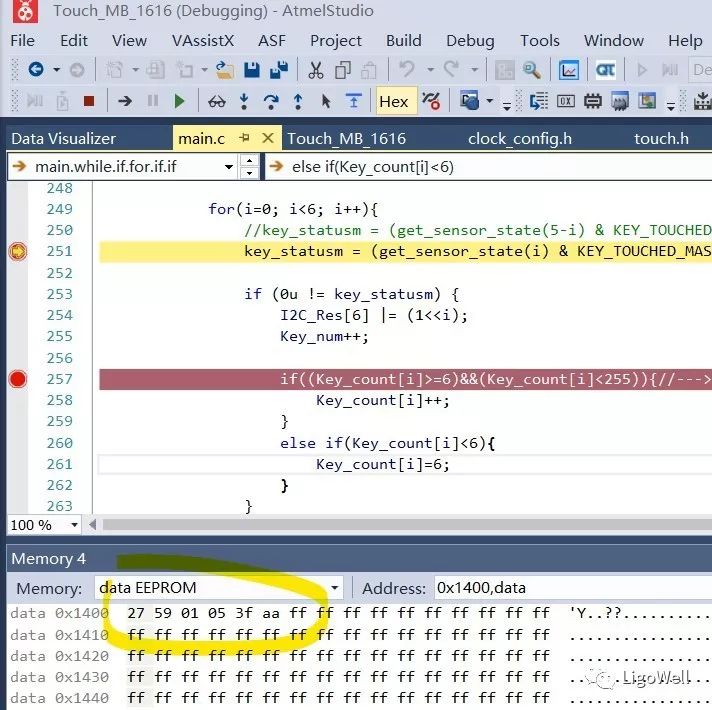712x710 pixels.
Task: Open the View menu
Action: click(129, 41)
